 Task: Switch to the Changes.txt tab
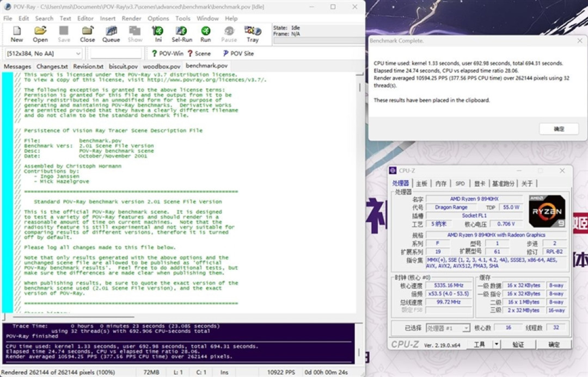pos(52,66)
